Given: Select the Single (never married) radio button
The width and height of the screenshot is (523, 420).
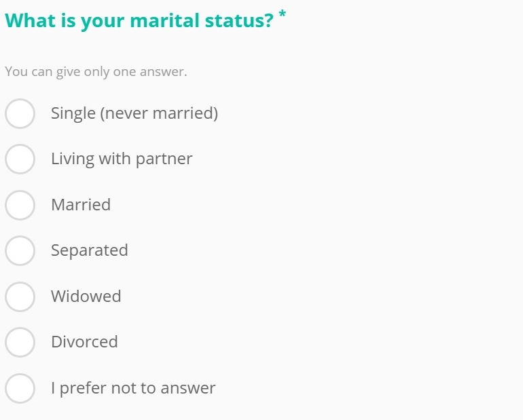Looking at the screenshot, I should (x=20, y=113).
